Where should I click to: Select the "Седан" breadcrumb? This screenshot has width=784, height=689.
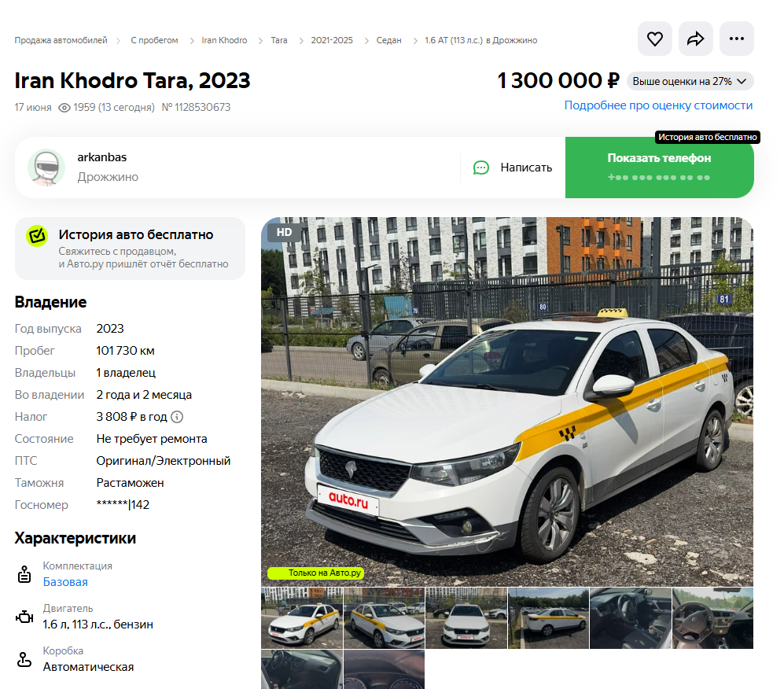pyautogui.click(x=388, y=40)
